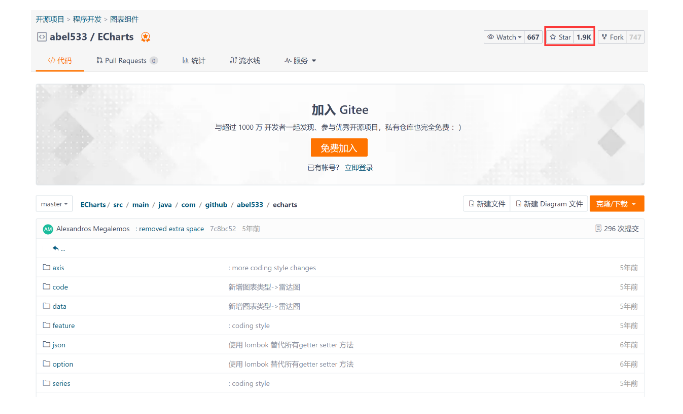Go to main in the breadcrumb path

point(140,204)
